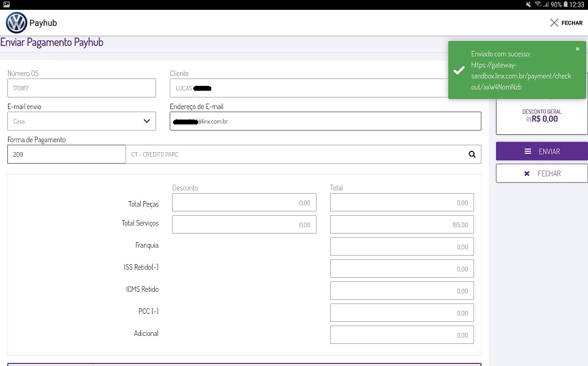The height and width of the screenshot is (366, 588).
Task: Click the Franquia value field
Action: [402, 246]
